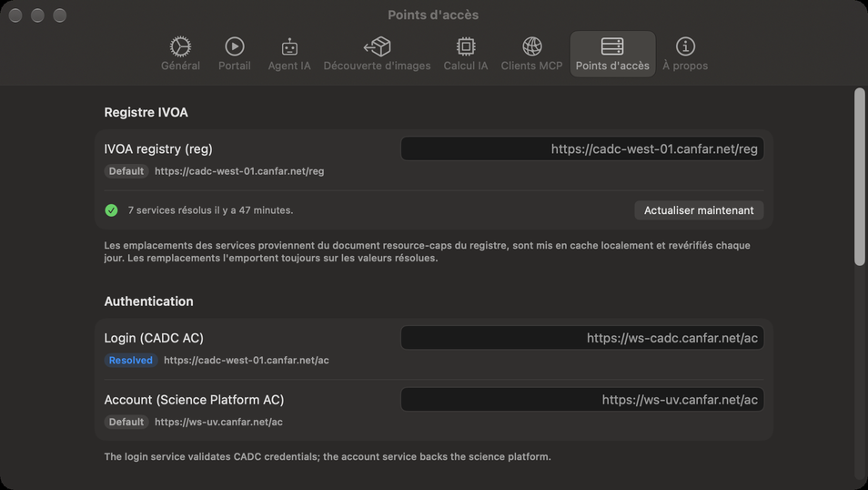This screenshot has width=868, height=490.
Task: Edit the IVOA registry URL field
Action: click(x=581, y=148)
